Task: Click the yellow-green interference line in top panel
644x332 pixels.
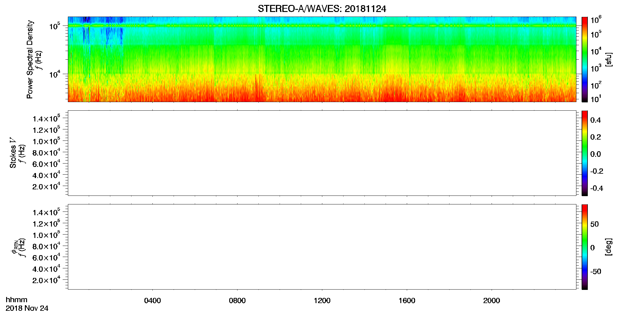Action: pos(322,26)
